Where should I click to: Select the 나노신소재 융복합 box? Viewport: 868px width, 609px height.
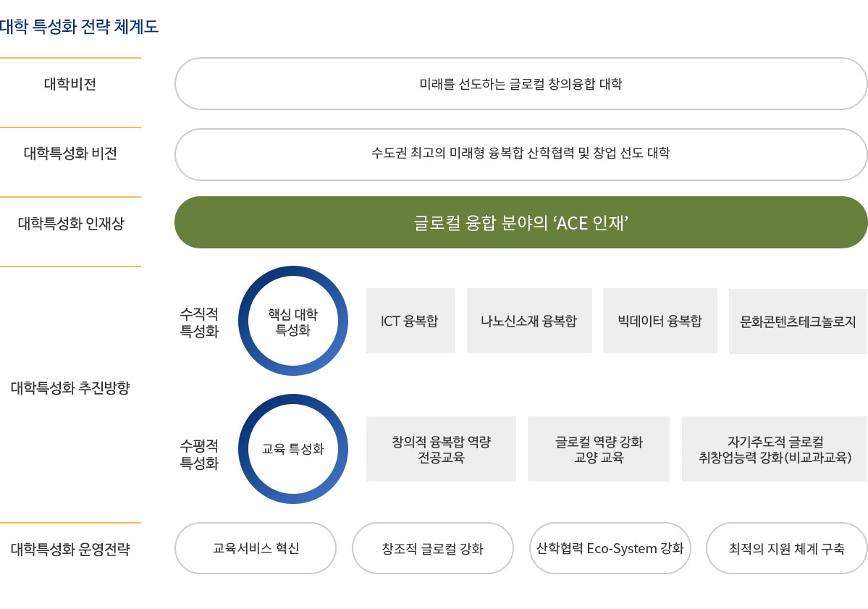click(529, 321)
